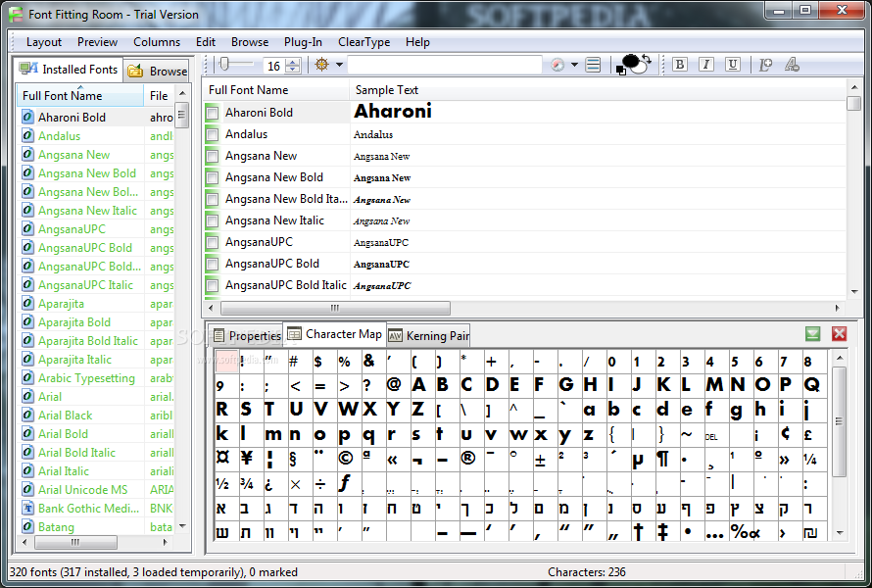Click Full Font Name header in preview pane
Viewport: 872px width, 588px height.
[x=276, y=90]
